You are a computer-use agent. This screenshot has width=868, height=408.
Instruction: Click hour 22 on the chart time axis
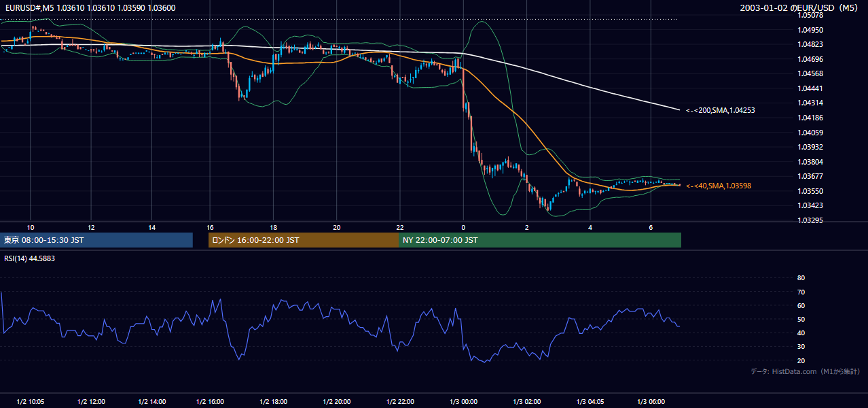point(400,227)
